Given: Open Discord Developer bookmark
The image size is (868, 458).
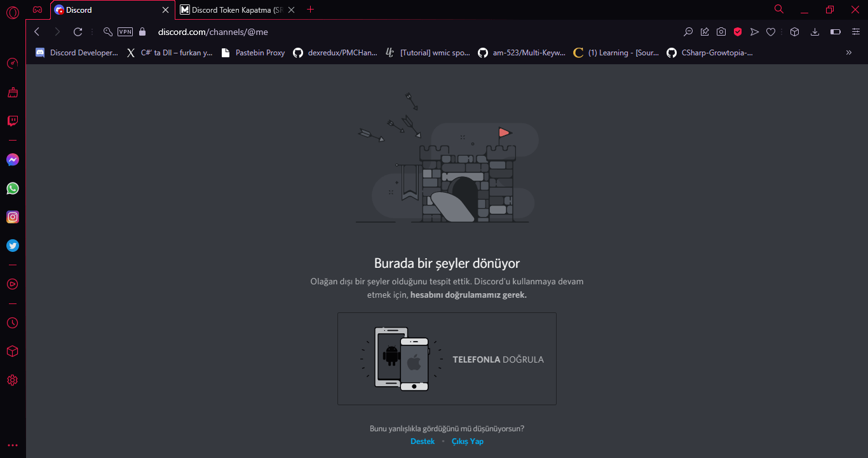Looking at the screenshot, I should [77, 53].
